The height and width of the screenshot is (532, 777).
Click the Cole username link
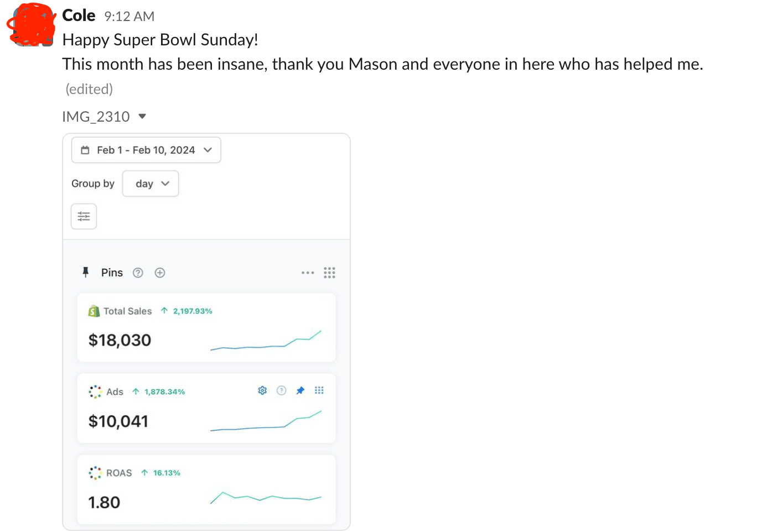79,15
